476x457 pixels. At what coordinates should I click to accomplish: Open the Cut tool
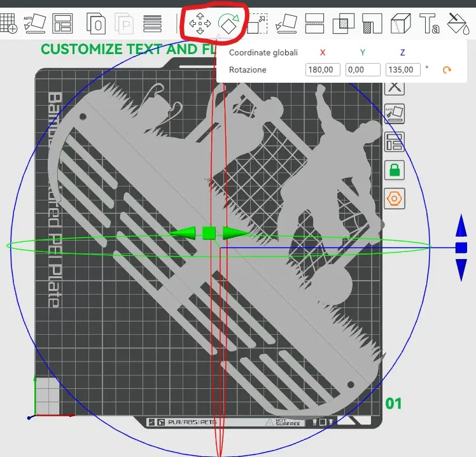tap(314, 24)
